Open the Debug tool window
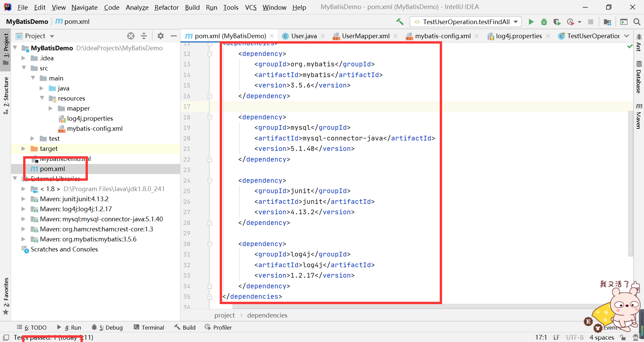 click(x=107, y=328)
